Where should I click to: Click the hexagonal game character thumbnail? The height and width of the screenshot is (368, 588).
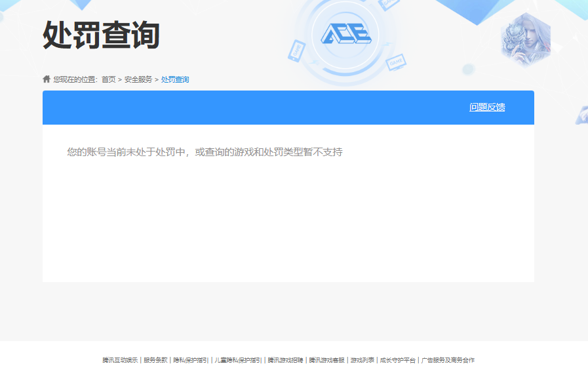pyautogui.click(x=526, y=40)
